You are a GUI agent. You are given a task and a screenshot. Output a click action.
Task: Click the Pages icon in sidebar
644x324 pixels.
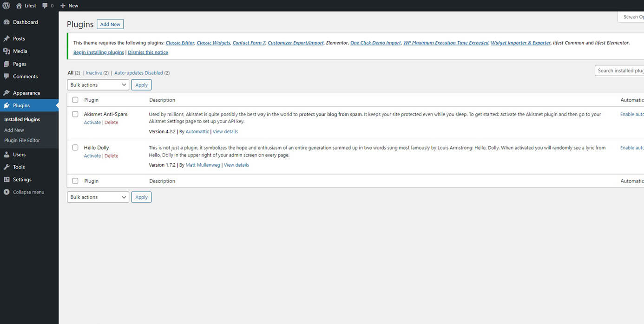pyautogui.click(x=7, y=64)
